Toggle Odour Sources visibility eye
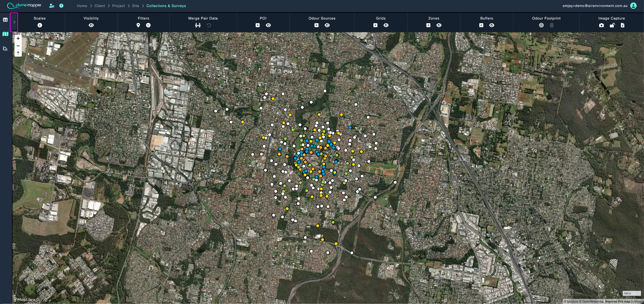Screen dimensions: 644x304 (x=327, y=25)
